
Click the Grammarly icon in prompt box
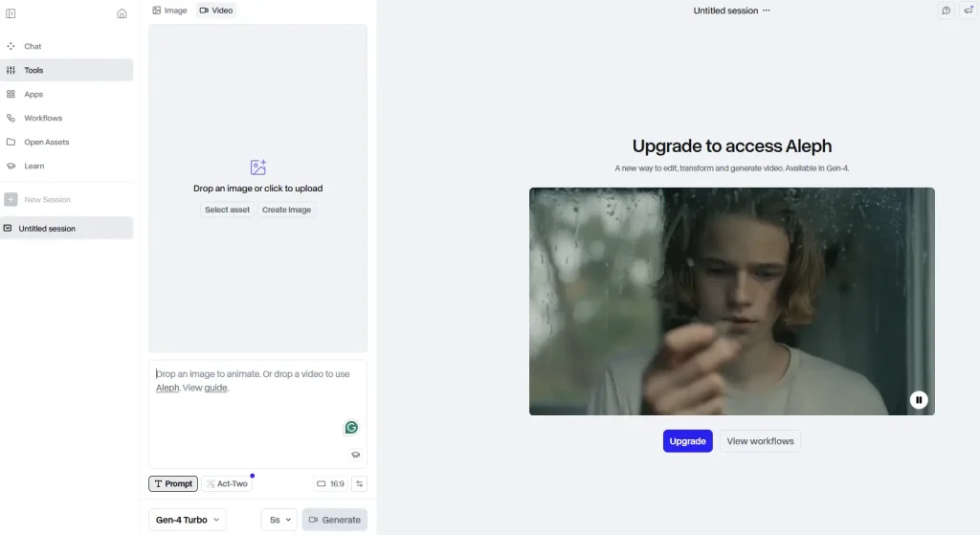coord(352,428)
